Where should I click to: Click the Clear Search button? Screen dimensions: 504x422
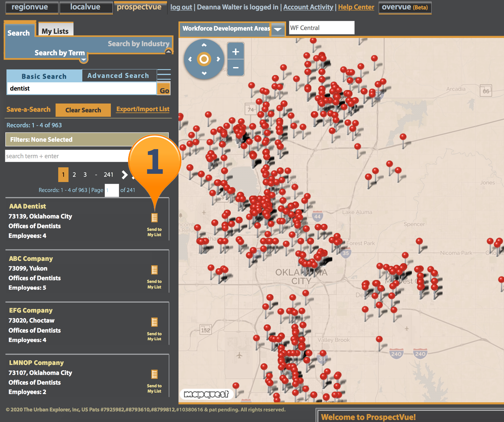83,110
